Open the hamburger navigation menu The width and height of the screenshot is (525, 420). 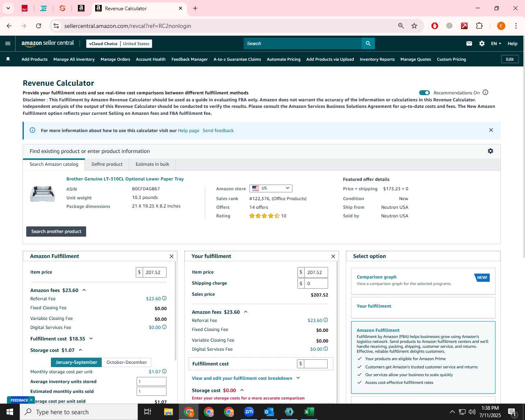click(8, 43)
